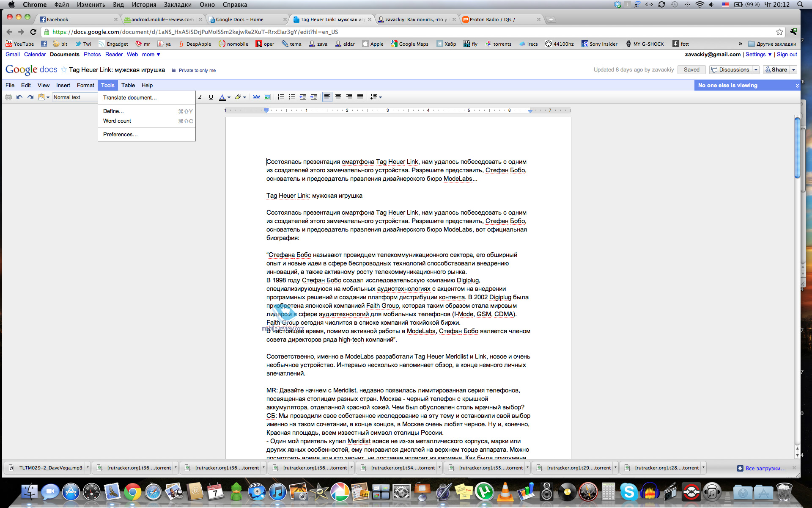
Task: Apply a numbered list
Action: [x=281, y=97]
